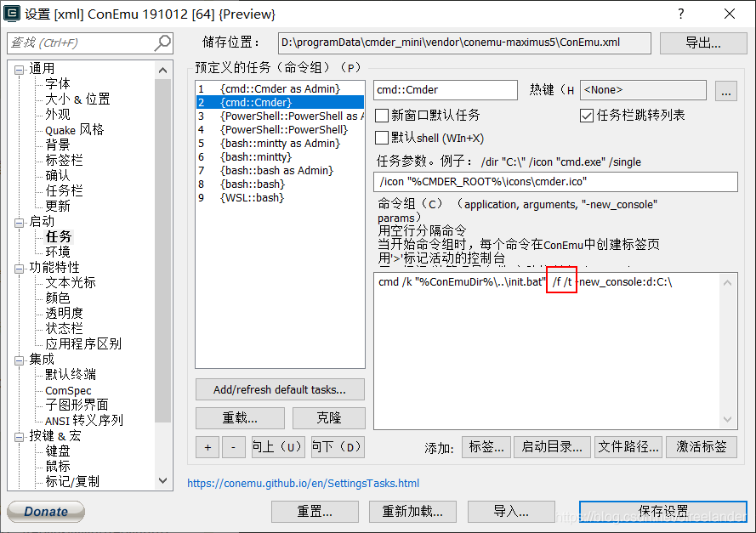Open the 鼠标 settings page
The height and width of the screenshot is (533, 756).
[58, 466]
